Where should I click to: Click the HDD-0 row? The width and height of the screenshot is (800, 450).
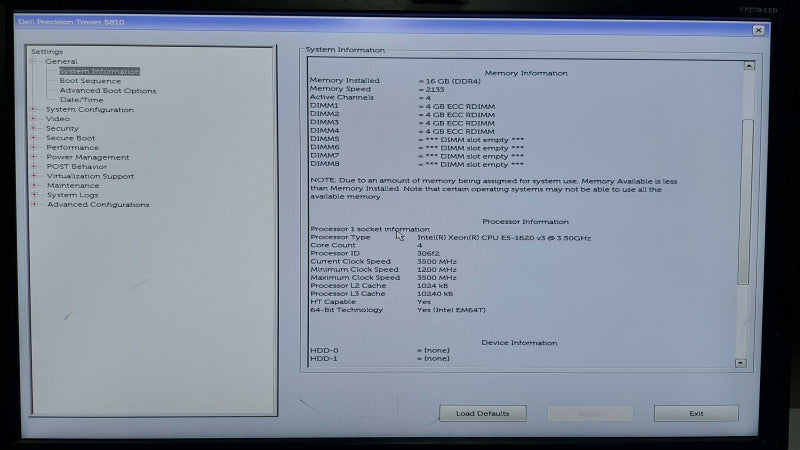pyautogui.click(x=380, y=350)
